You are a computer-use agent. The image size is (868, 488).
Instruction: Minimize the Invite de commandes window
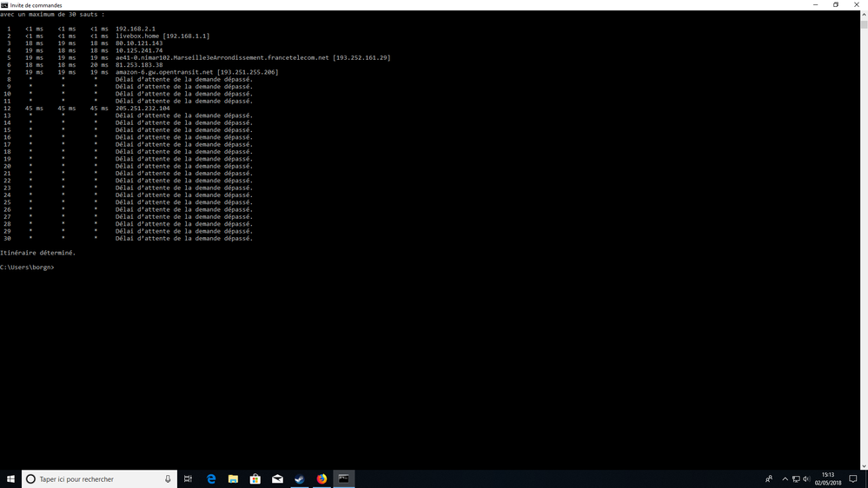coord(815,4)
